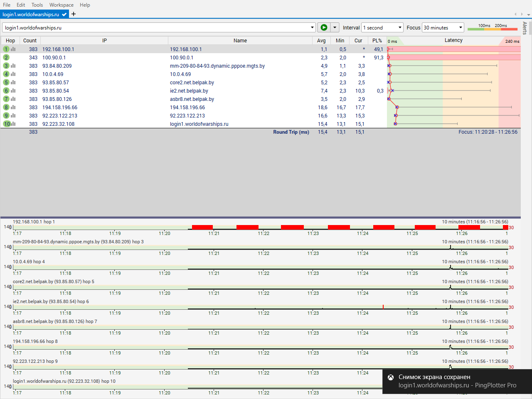Screen dimensions: 532x399
Task: Click the Focus: 11:20:28 - 11:26:56 text
Action: pos(488,132)
